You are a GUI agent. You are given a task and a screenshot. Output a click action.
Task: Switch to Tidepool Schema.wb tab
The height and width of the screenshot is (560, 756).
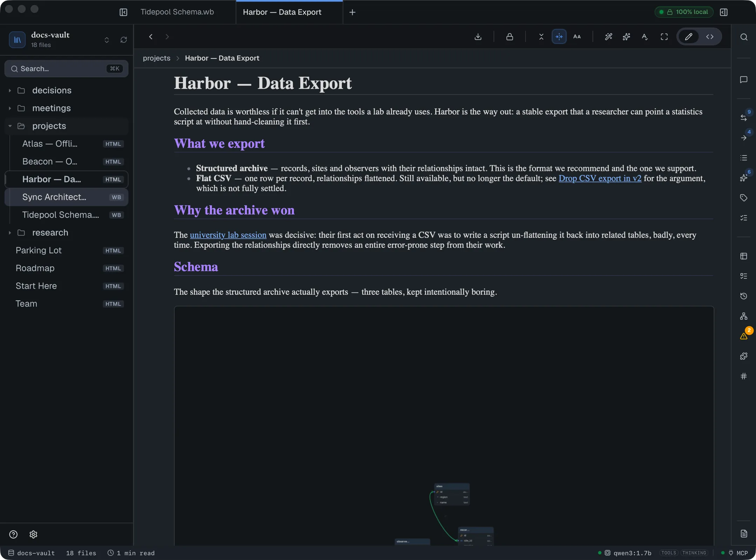click(177, 12)
